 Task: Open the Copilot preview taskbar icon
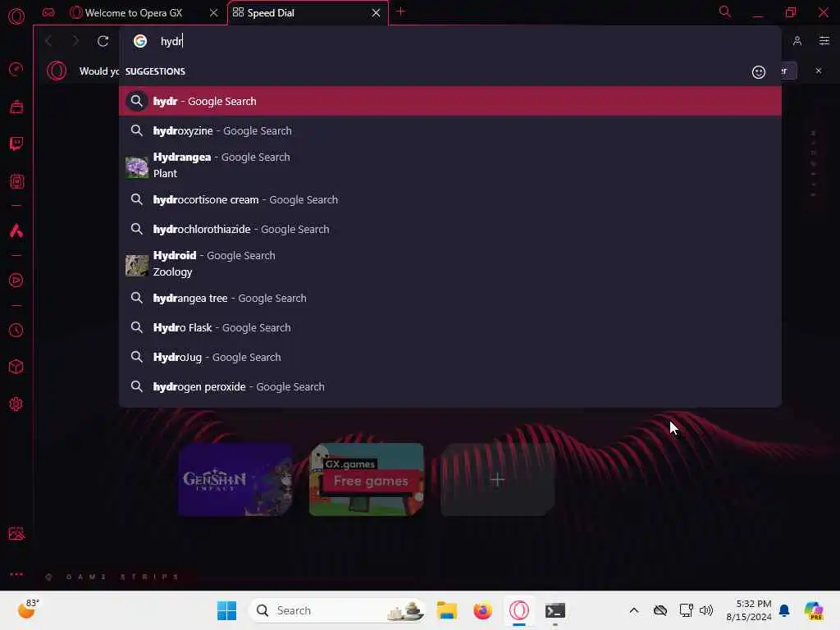pos(814,610)
